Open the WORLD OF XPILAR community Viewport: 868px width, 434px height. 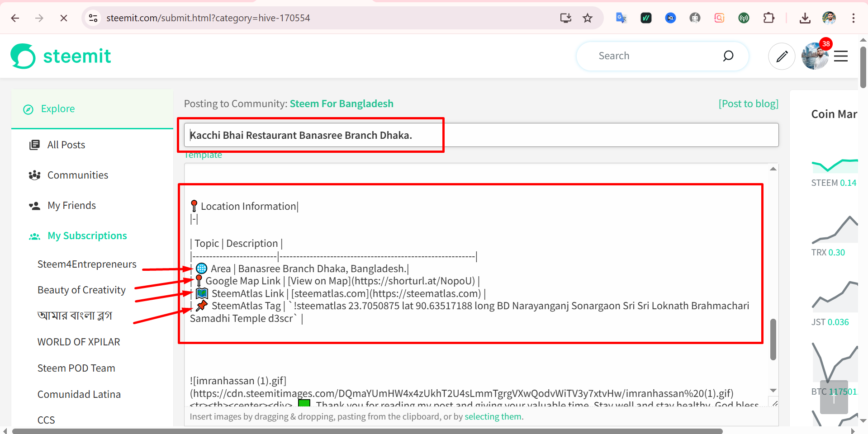tap(79, 342)
